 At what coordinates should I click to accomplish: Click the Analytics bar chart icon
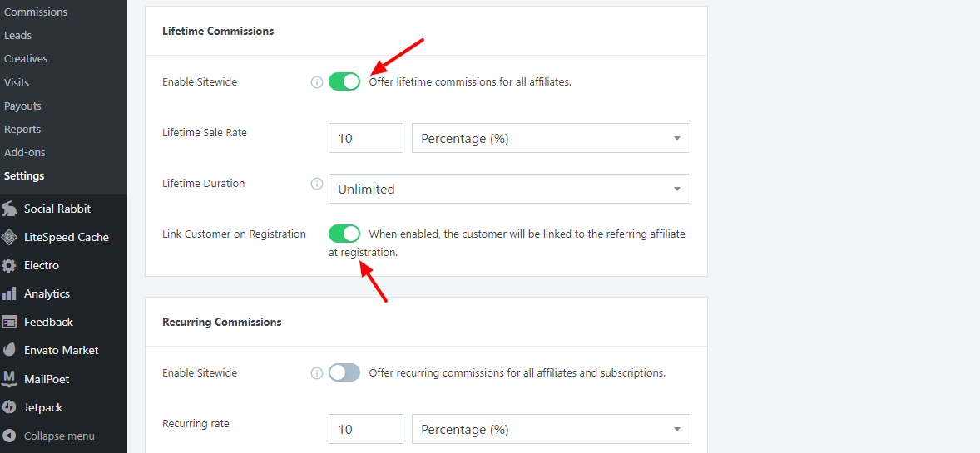pyautogui.click(x=10, y=293)
